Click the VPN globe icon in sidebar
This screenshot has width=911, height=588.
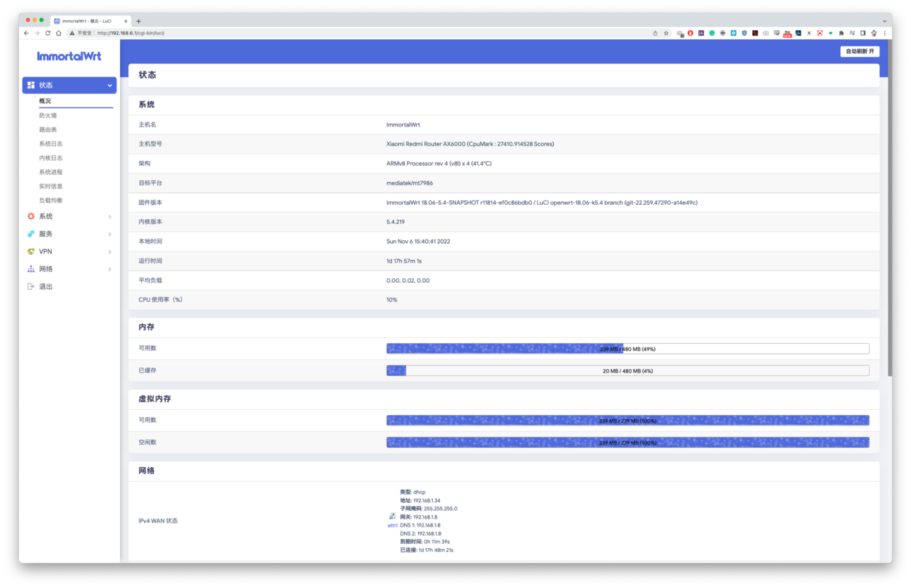click(31, 252)
